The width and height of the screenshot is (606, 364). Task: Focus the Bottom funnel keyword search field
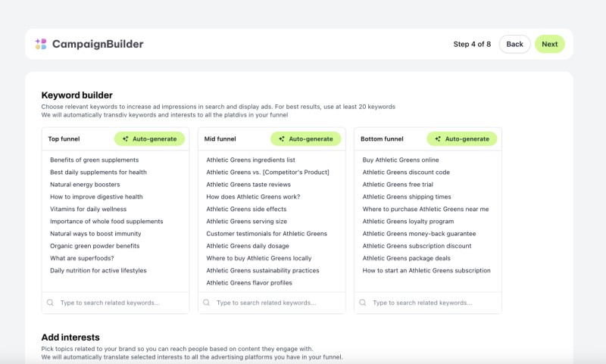pyautogui.click(x=428, y=303)
